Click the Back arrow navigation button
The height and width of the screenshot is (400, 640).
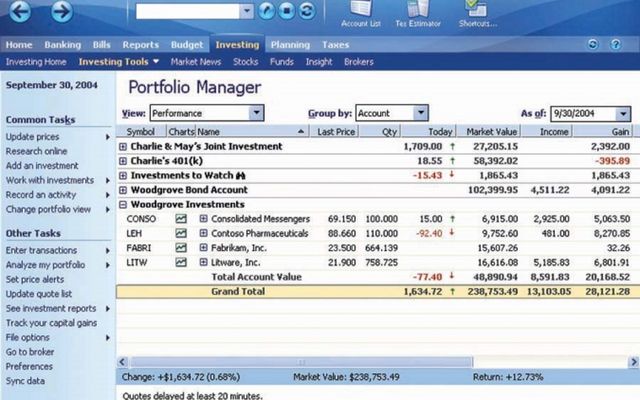coord(20,11)
